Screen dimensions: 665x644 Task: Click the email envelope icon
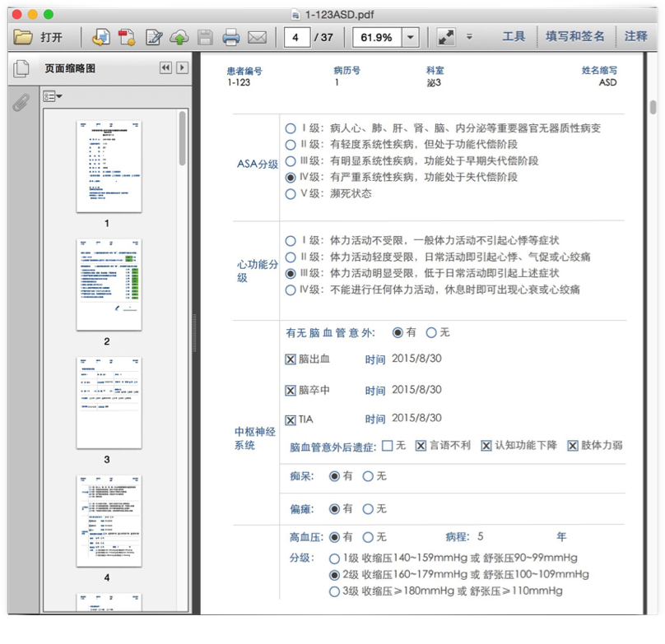pyautogui.click(x=258, y=37)
